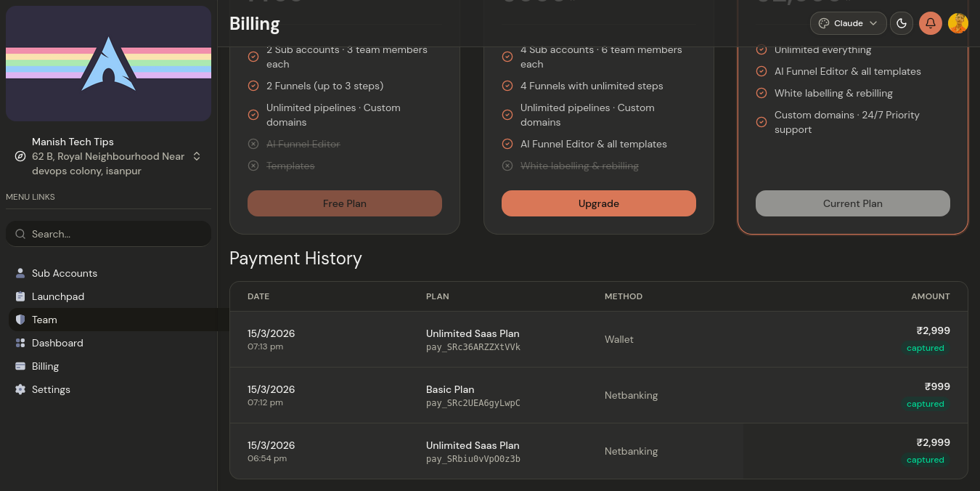Click the palette icon in theme selector
This screenshot has width=980, height=491.
pos(824,23)
